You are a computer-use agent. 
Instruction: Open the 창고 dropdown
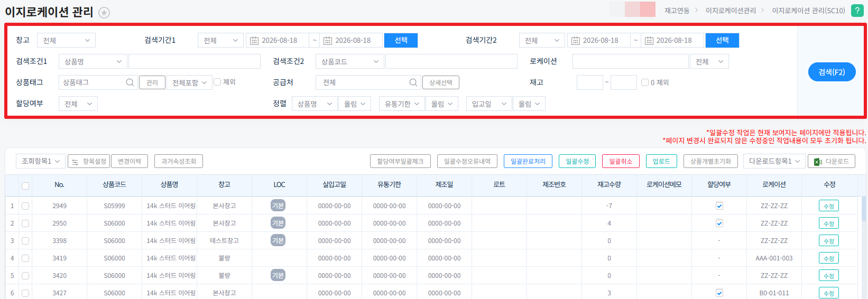click(66, 40)
